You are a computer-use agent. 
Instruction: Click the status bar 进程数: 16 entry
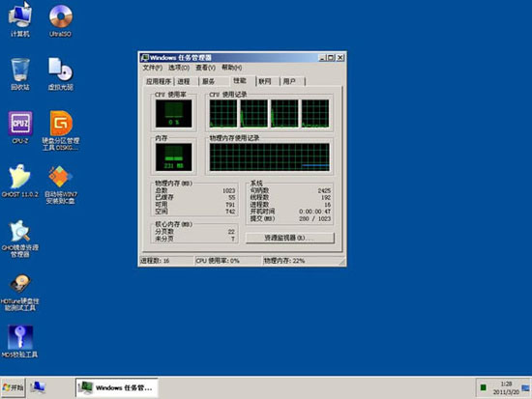pos(166,261)
